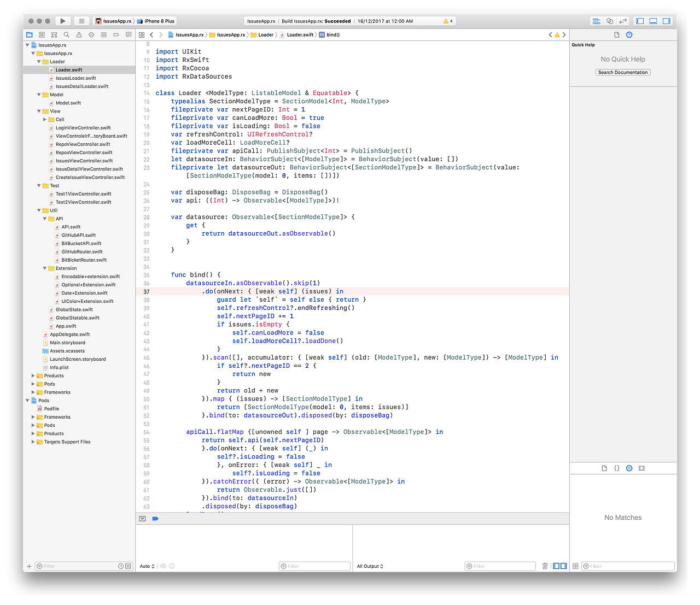The width and height of the screenshot is (700, 605).
Task: Switch to the Assistant editor
Action: point(610,21)
